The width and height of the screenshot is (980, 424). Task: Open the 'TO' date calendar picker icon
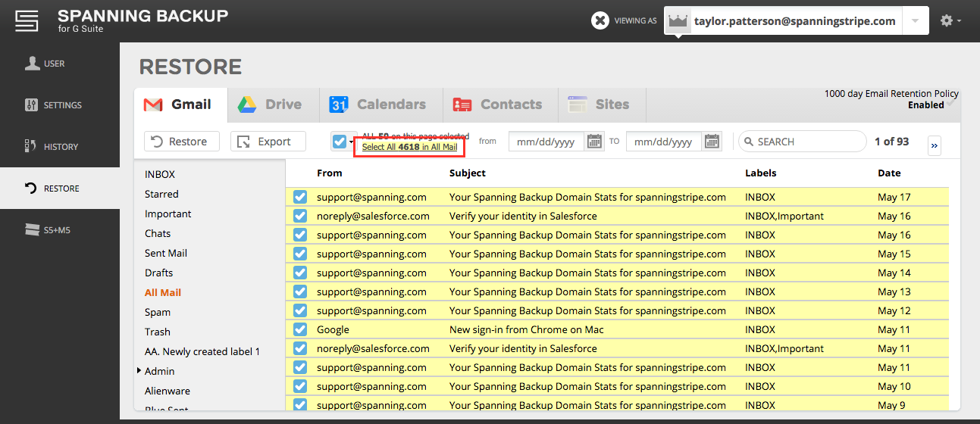tap(712, 142)
